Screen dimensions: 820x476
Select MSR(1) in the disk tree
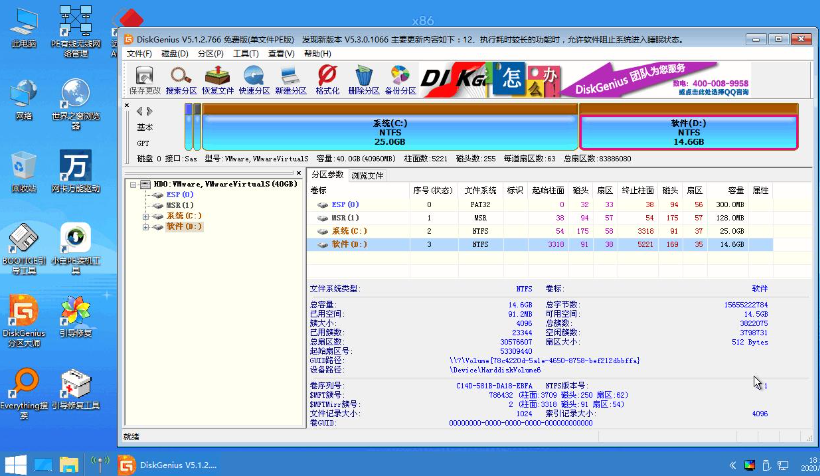[x=180, y=205]
